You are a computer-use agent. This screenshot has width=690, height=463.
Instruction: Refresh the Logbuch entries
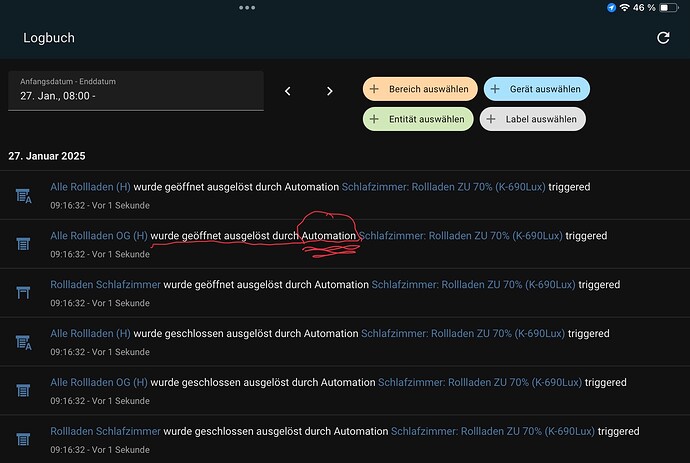(x=663, y=38)
